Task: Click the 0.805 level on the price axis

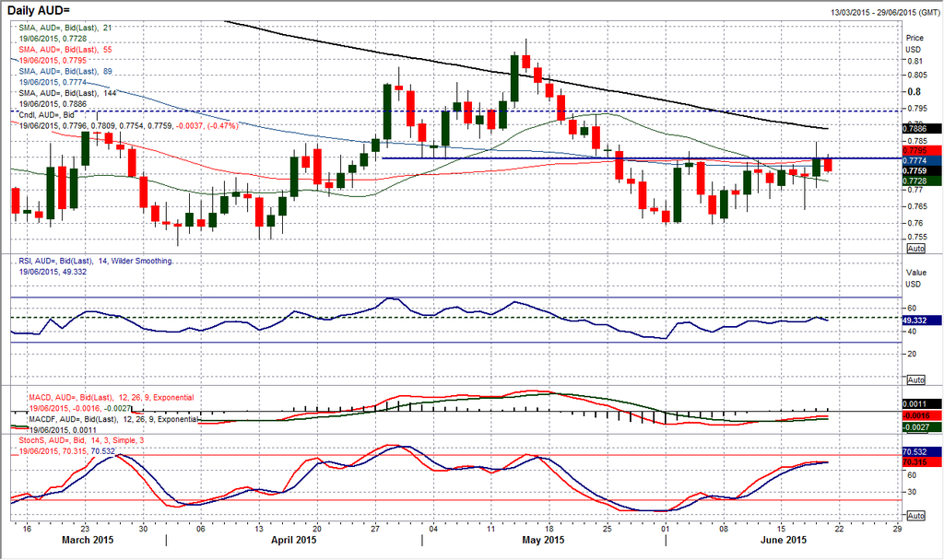Action: [x=916, y=76]
